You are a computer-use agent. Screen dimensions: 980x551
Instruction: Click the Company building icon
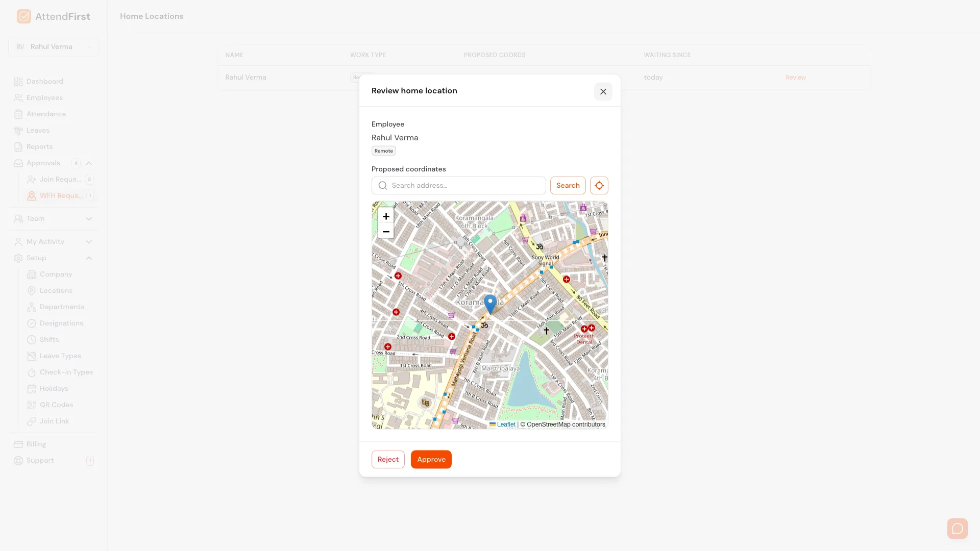32,274
